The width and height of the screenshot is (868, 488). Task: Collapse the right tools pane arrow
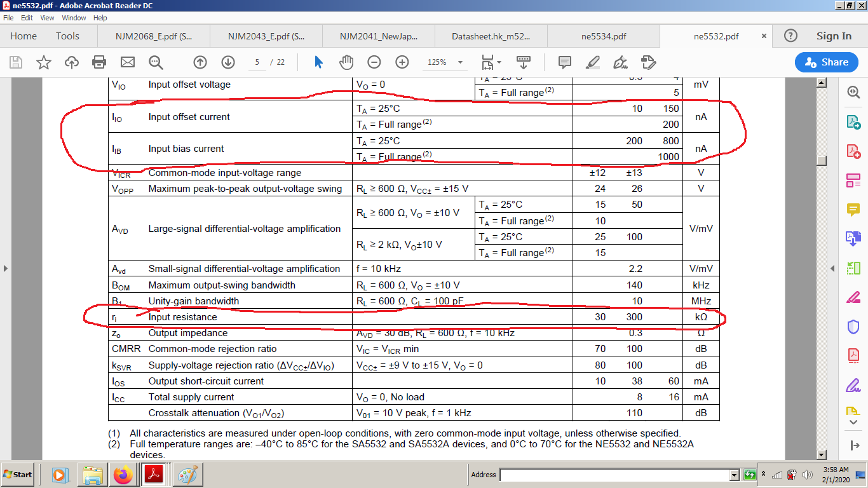tap(834, 269)
